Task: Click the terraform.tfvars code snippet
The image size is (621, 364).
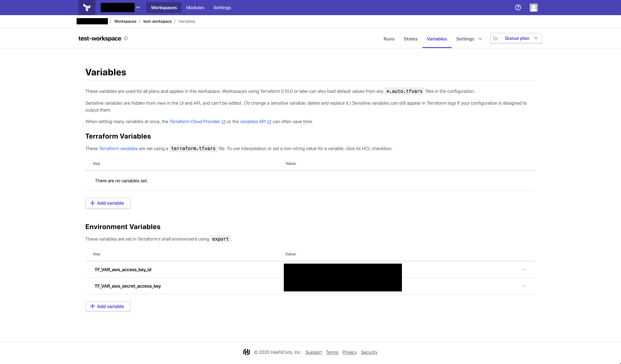Action: coord(193,148)
